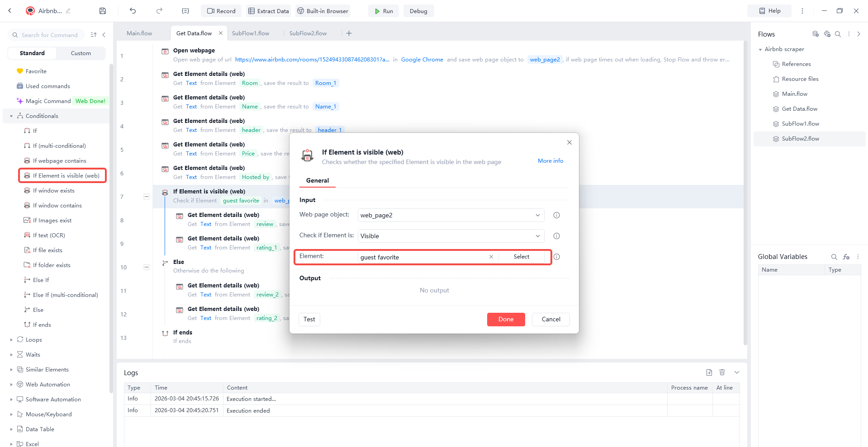This screenshot has width=868, height=447.
Task: Export logs via file export icon
Action: pyautogui.click(x=709, y=372)
